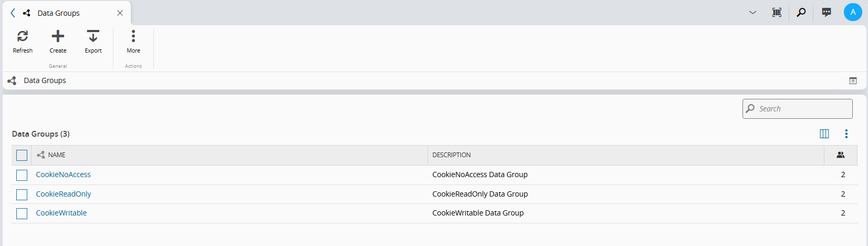This screenshot has height=246, width=868.
Task: Open the barcode scanner icon
Action: [777, 12]
